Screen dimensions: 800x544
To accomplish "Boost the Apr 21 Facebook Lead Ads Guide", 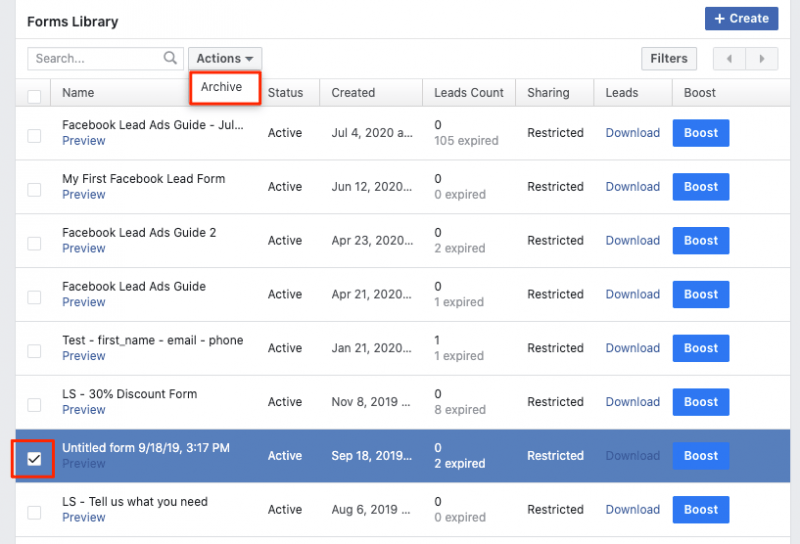I will click(x=701, y=294).
